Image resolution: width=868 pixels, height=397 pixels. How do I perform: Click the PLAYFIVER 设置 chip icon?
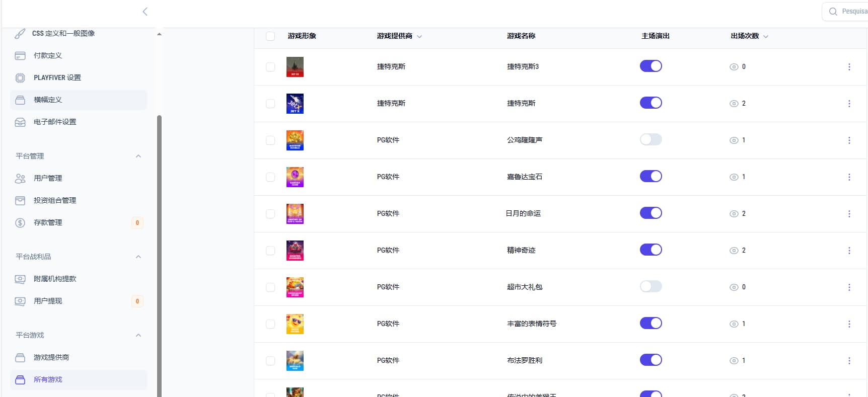[20, 78]
